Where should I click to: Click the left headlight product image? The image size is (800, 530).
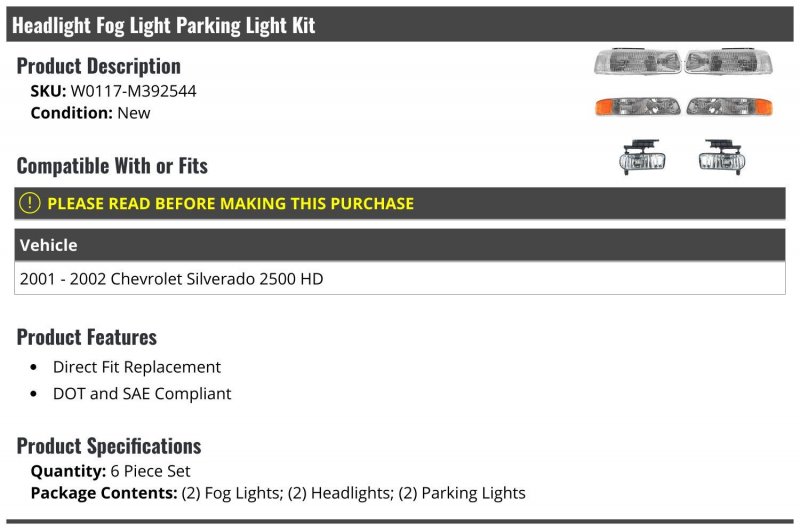[x=638, y=62]
